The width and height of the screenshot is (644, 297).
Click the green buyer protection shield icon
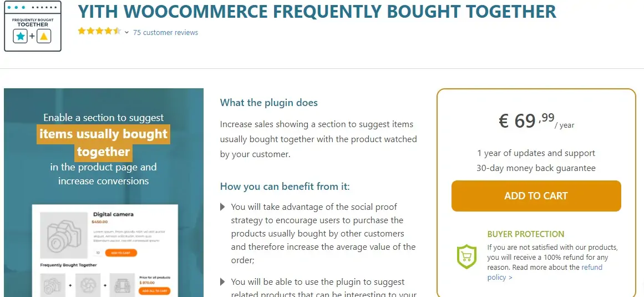pos(466,256)
